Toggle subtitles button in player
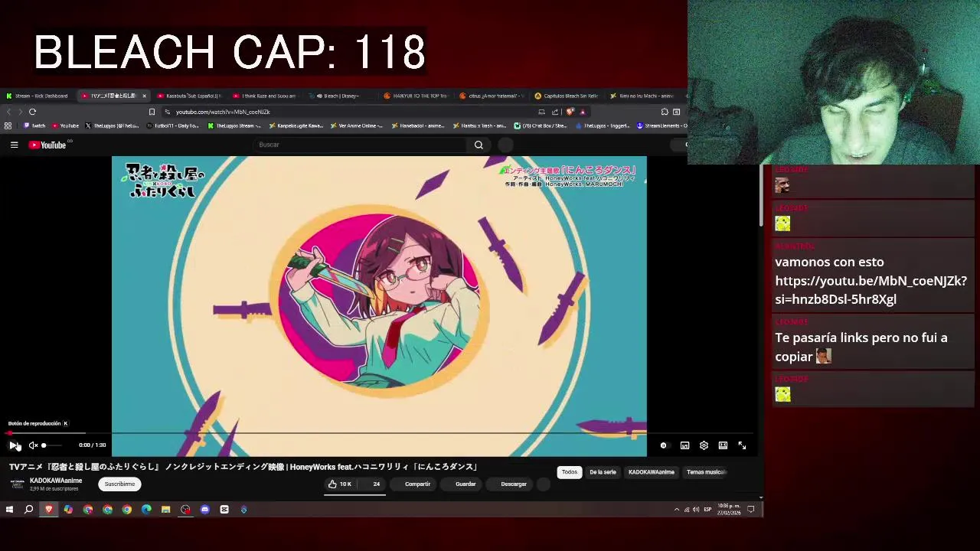 (x=684, y=445)
